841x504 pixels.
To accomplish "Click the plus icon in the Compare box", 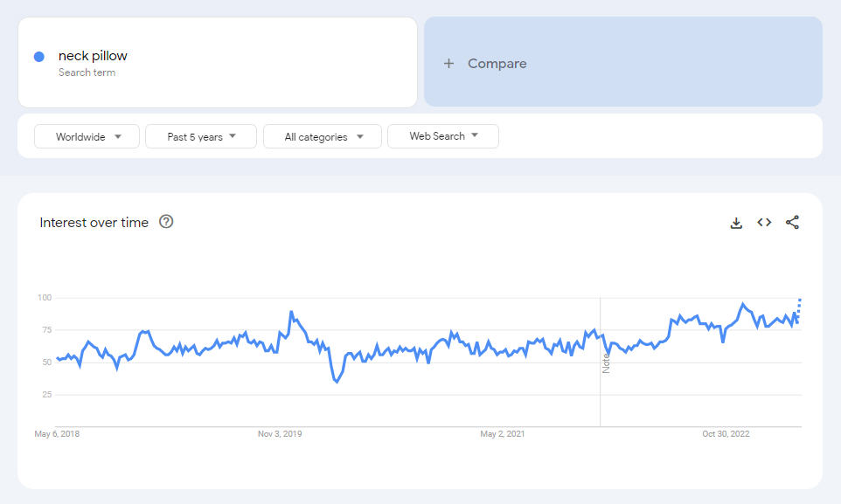I will [448, 63].
